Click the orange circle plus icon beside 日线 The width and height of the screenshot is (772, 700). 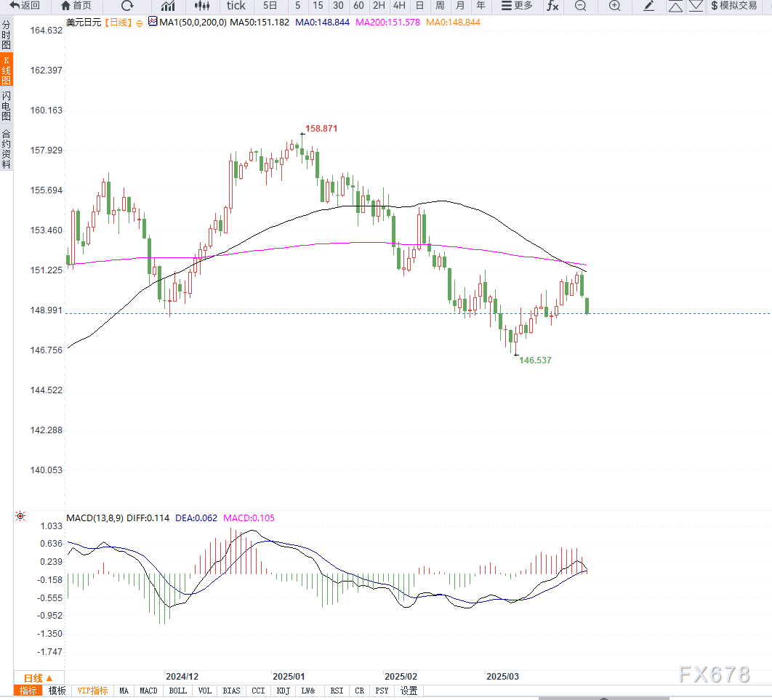tap(140, 23)
